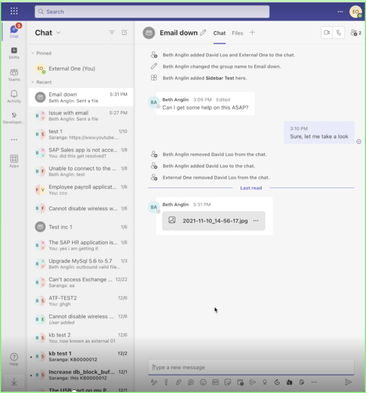Send the message with arrow icon
Viewport: 366px width, 393px height.
coord(348,382)
